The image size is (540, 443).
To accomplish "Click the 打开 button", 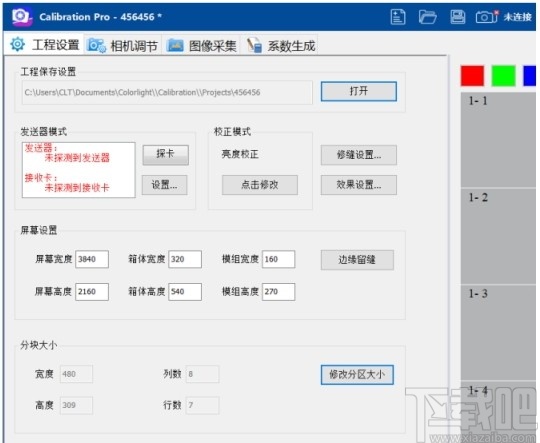I will 359,91.
